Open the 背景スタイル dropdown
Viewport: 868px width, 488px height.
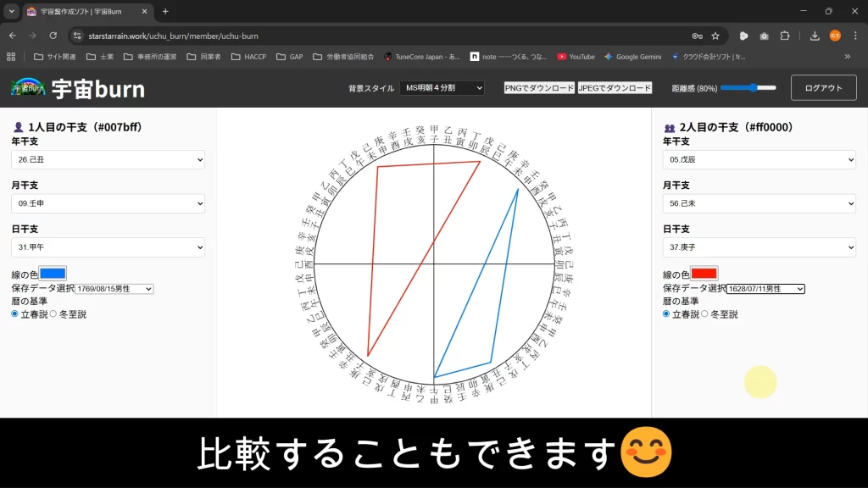442,88
